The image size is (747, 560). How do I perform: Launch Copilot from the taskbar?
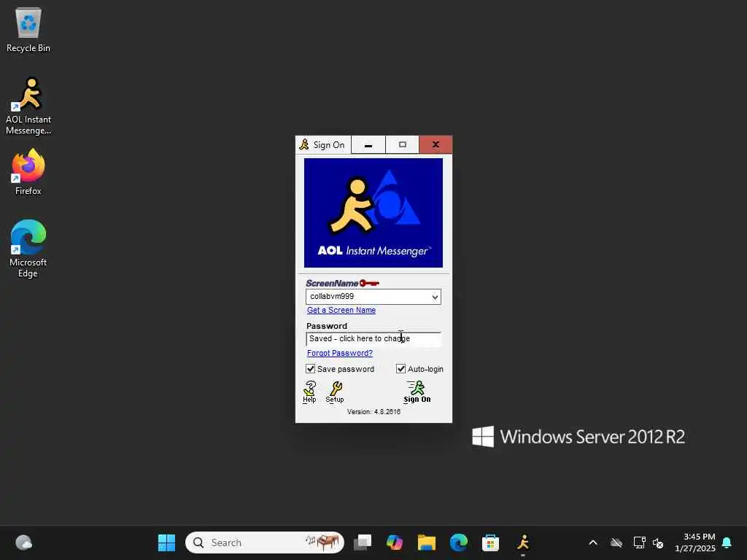[x=395, y=542]
